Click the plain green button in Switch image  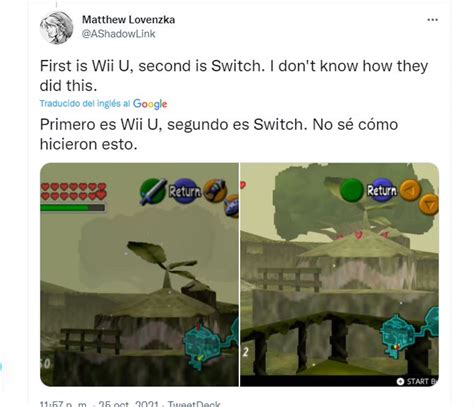(x=352, y=190)
